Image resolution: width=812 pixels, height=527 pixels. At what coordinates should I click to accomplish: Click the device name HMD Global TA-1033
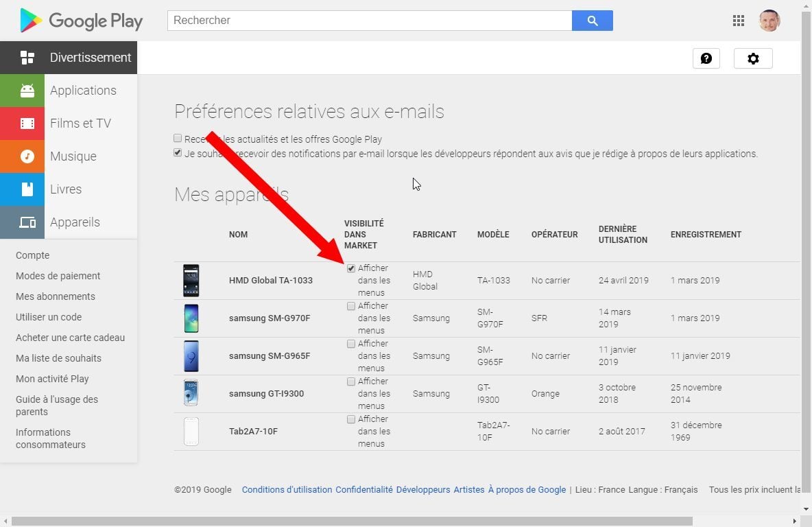click(x=271, y=281)
